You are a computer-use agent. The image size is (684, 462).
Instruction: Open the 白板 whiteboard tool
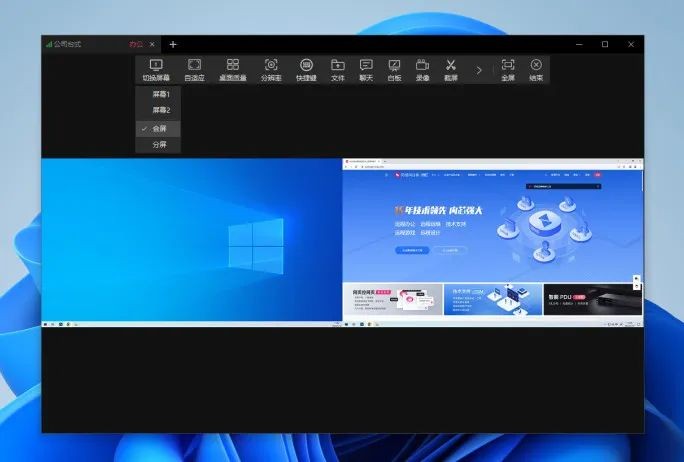point(394,70)
